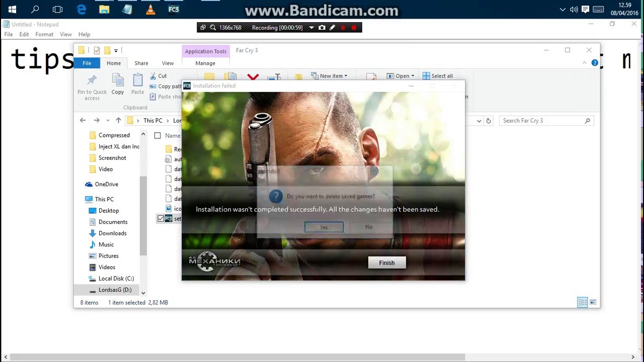Screen dimensions: 644x362
Task: Open recent locations dropdown arrow
Action: pos(108,121)
